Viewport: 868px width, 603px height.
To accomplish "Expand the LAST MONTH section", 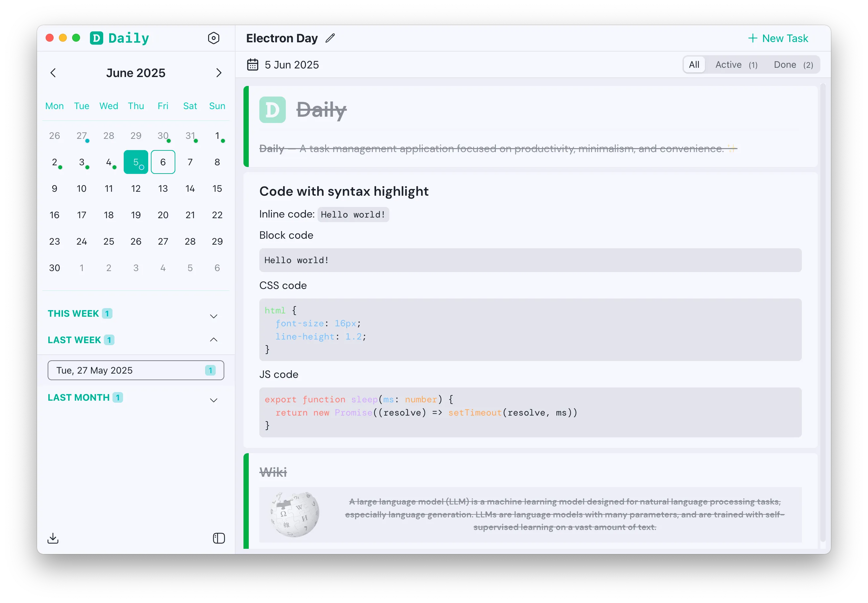I will pos(214,400).
